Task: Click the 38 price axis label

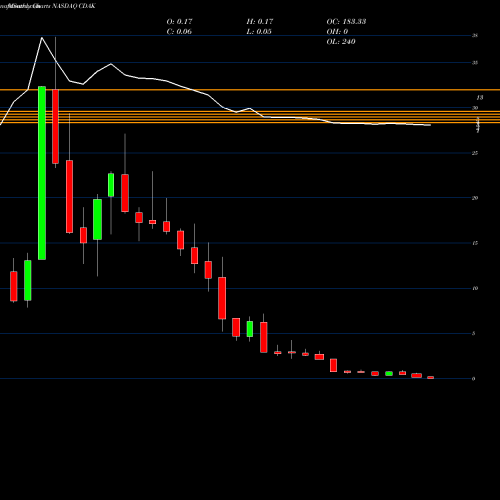Action: (475, 35)
